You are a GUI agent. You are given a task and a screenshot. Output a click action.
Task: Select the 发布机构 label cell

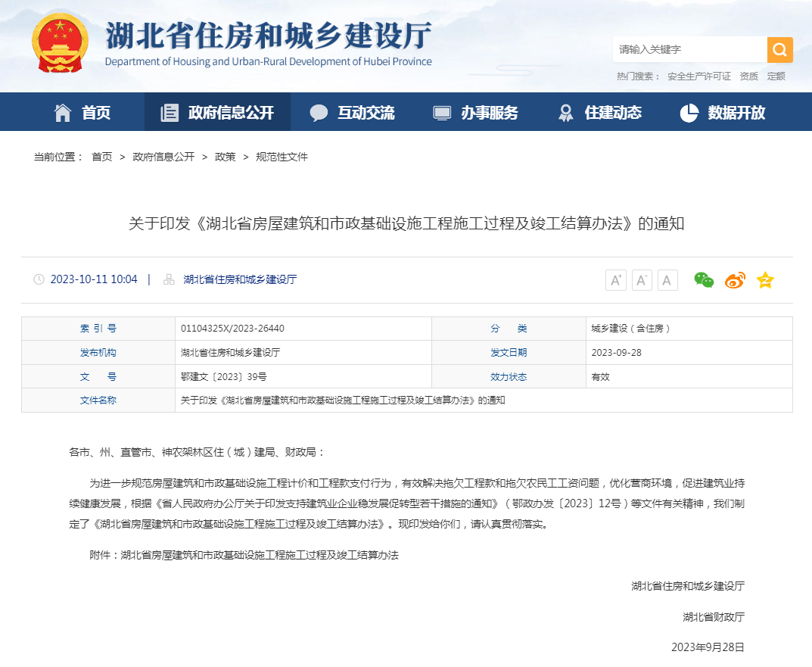pos(98,352)
